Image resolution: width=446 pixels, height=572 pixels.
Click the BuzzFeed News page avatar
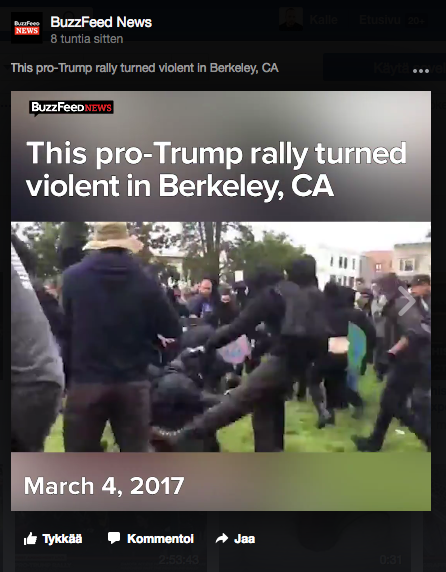(x=27, y=28)
